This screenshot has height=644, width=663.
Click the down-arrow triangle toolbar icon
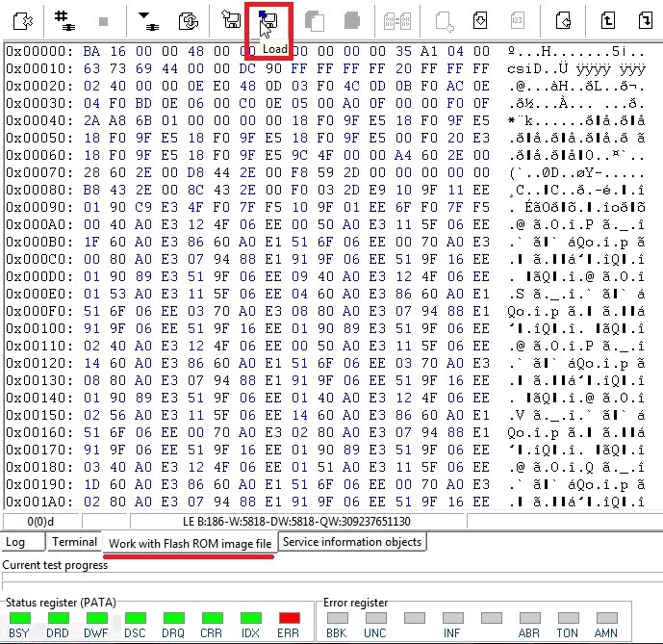[148, 19]
